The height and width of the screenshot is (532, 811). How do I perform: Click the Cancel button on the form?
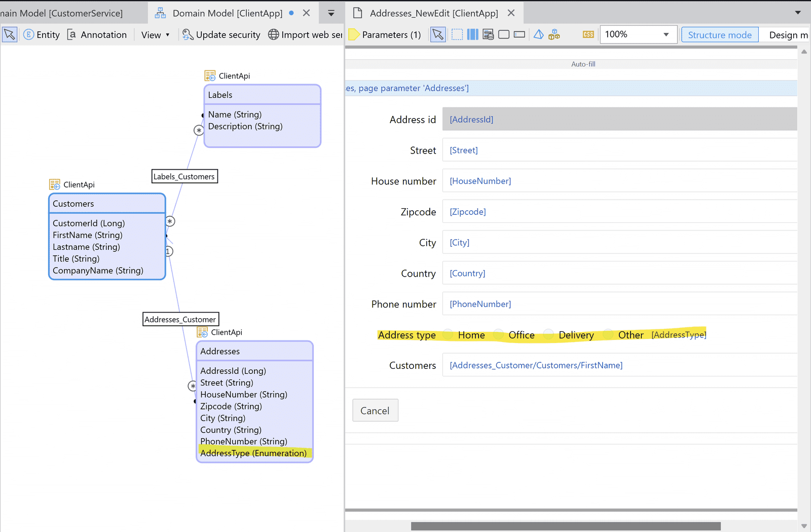(375, 410)
